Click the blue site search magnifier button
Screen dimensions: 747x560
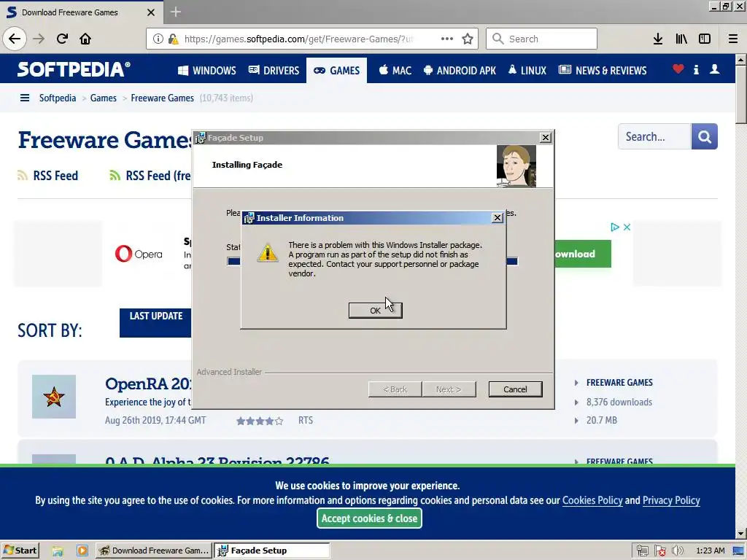coord(704,136)
